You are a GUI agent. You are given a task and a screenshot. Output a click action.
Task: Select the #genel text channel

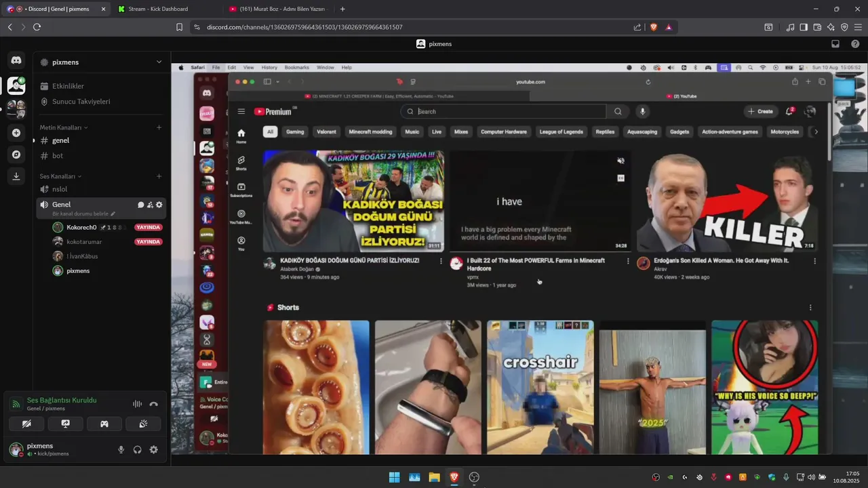pyautogui.click(x=101, y=140)
